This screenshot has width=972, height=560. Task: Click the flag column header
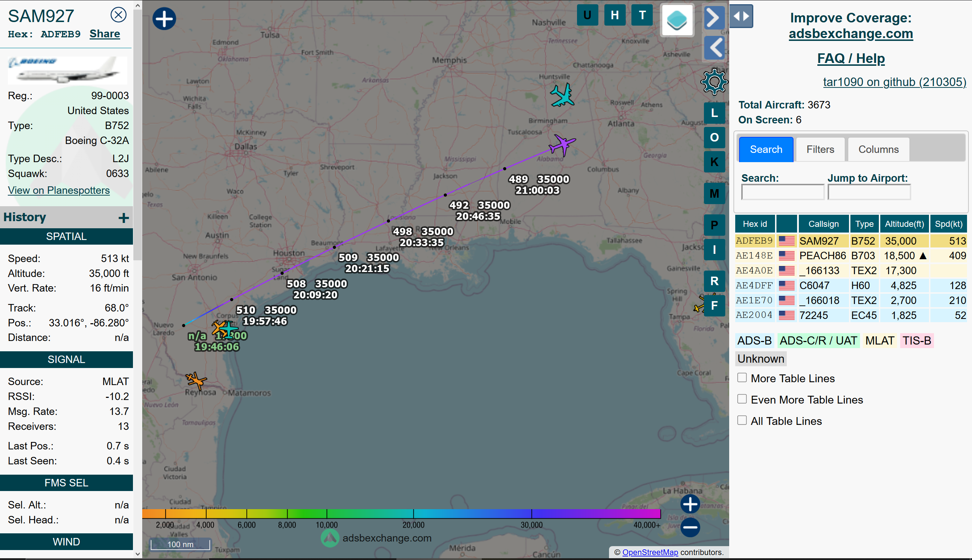pyautogui.click(x=786, y=224)
